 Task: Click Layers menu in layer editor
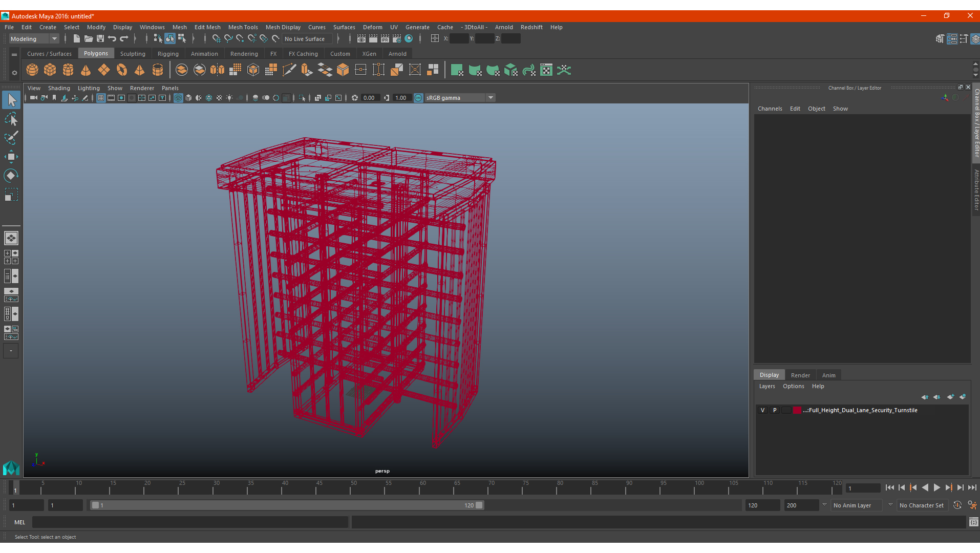[x=767, y=386]
